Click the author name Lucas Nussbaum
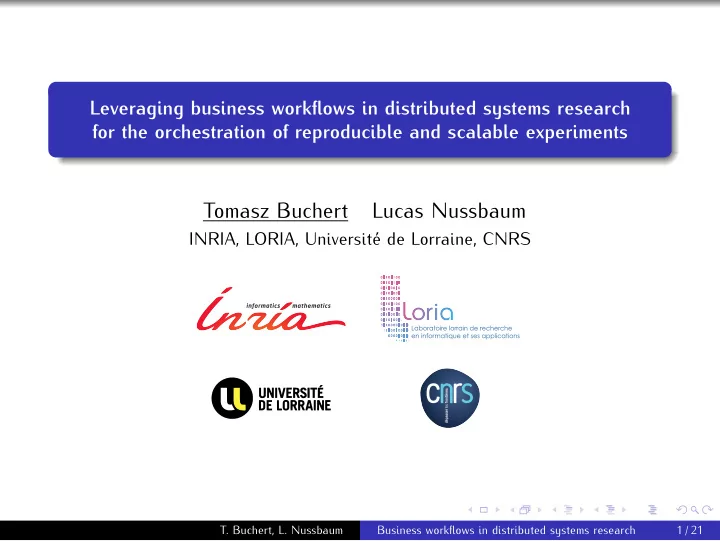Viewport: 720px width, 541px height. coord(449,211)
